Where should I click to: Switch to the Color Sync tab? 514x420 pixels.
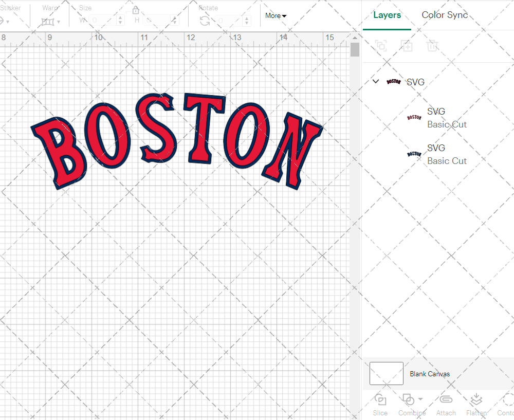[445, 15]
